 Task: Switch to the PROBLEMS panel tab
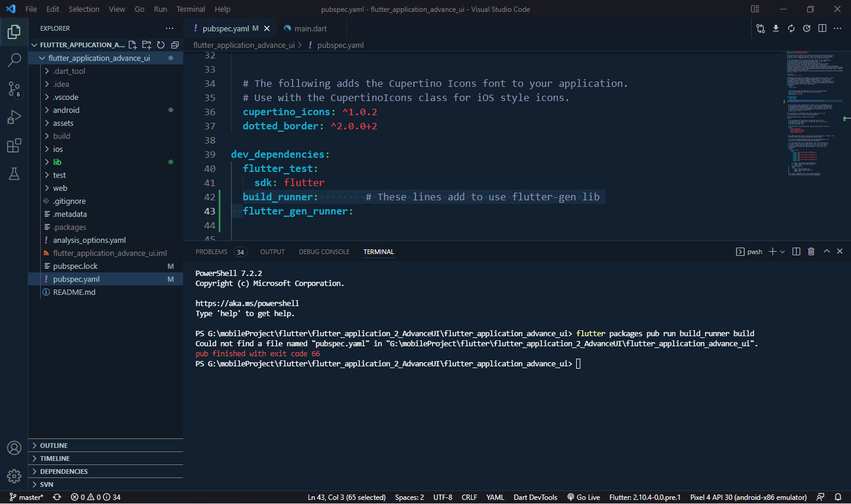[x=220, y=252]
